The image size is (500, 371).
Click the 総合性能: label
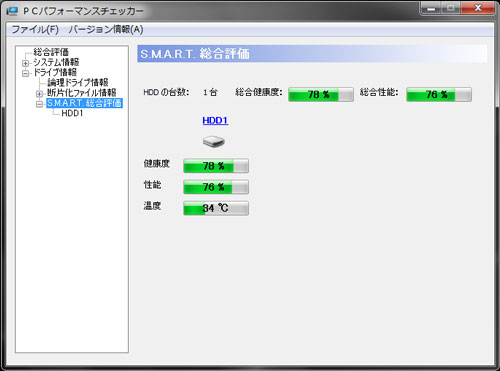(x=379, y=92)
